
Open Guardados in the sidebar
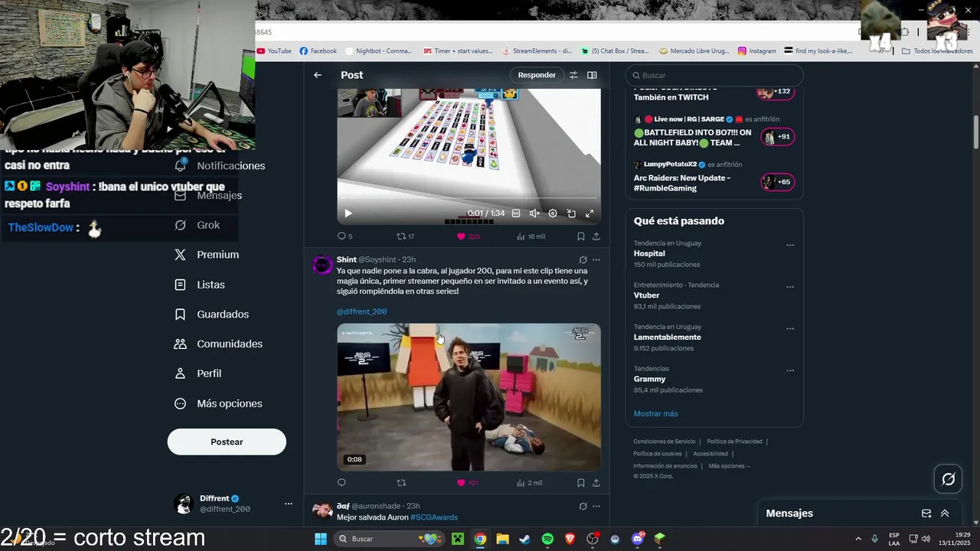point(212,315)
